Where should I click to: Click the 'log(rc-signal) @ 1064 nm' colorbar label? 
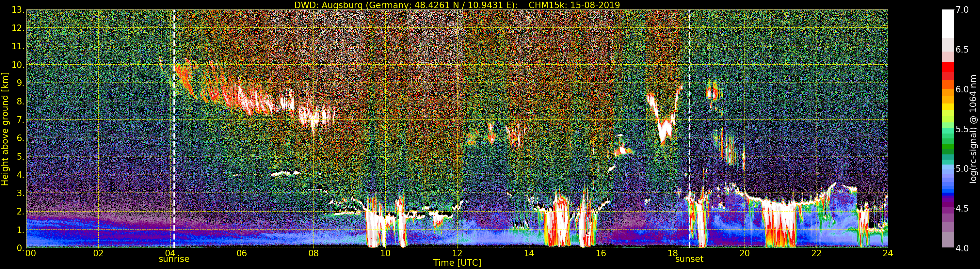[973, 129]
